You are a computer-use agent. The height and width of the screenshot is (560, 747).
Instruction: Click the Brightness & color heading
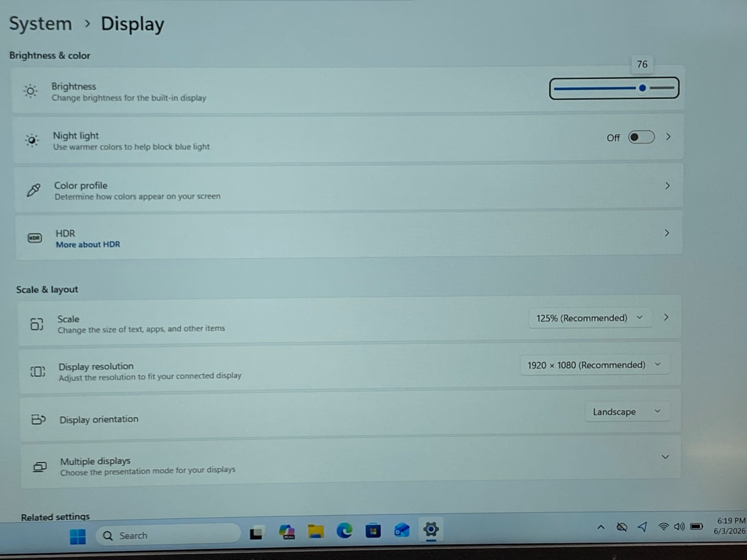click(x=49, y=56)
